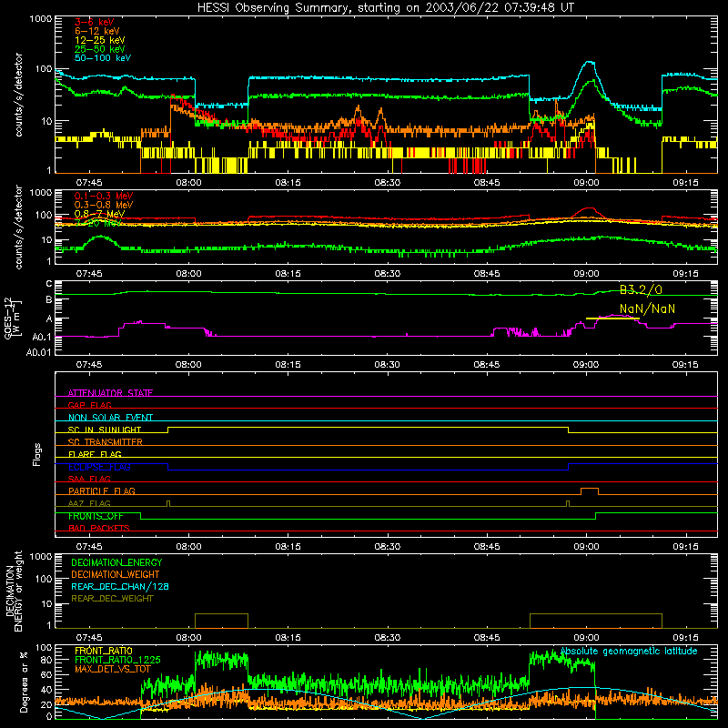728x728 pixels.
Task: Click the yellow flare interval bar in GOES panel
Action: pos(612,318)
